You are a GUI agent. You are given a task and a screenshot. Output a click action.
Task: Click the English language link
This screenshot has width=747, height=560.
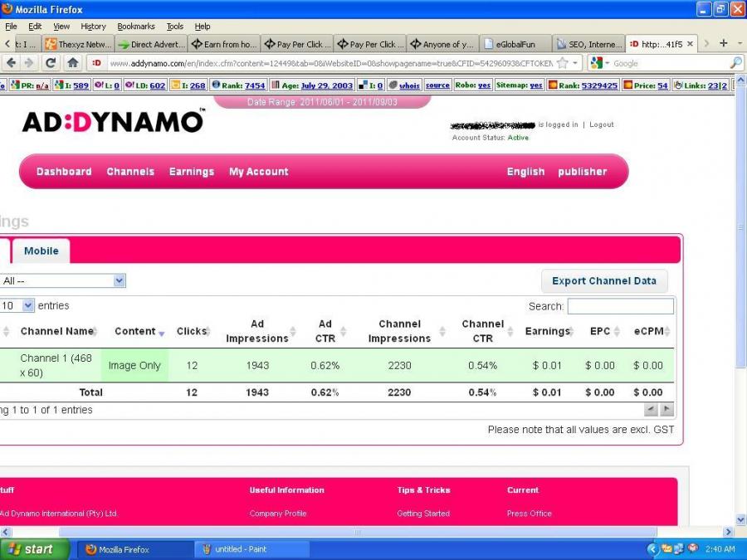click(525, 172)
